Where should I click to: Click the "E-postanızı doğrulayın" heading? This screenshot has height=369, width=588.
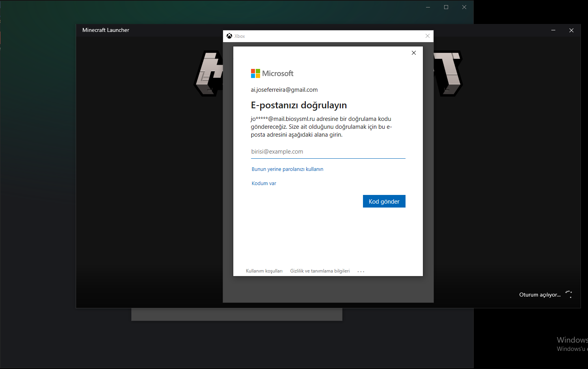point(299,105)
